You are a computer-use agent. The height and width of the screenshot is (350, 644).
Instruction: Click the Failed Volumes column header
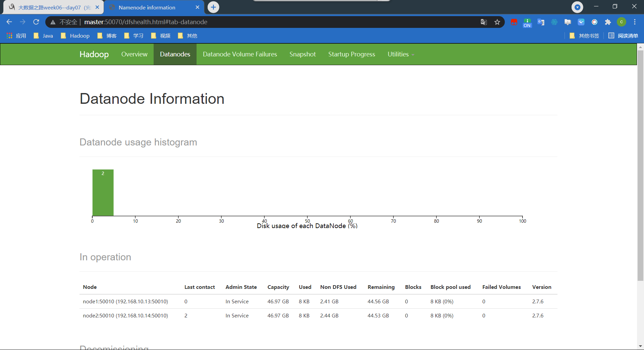click(x=501, y=287)
